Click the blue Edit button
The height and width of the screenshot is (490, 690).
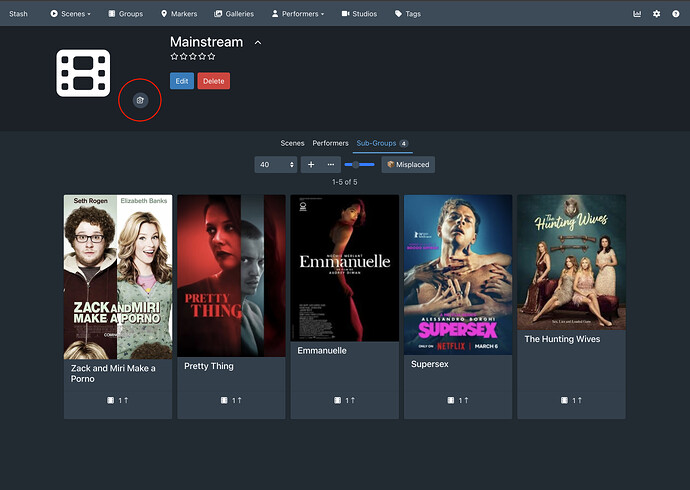coord(182,81)
